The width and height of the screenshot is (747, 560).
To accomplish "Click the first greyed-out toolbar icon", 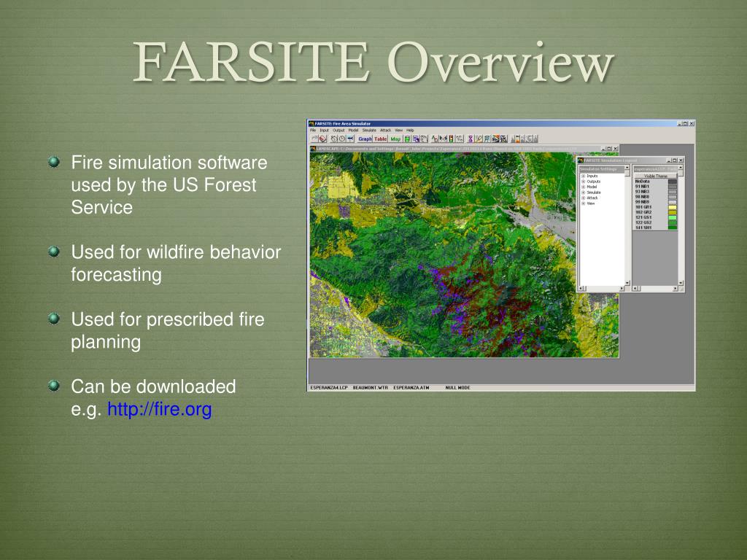I will (x=514, y=139).
